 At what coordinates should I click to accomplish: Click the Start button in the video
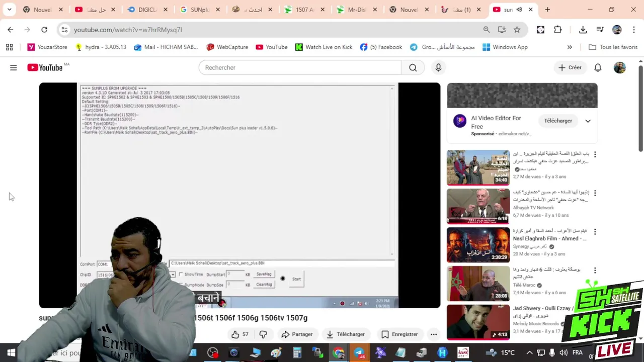coord(296,279)
